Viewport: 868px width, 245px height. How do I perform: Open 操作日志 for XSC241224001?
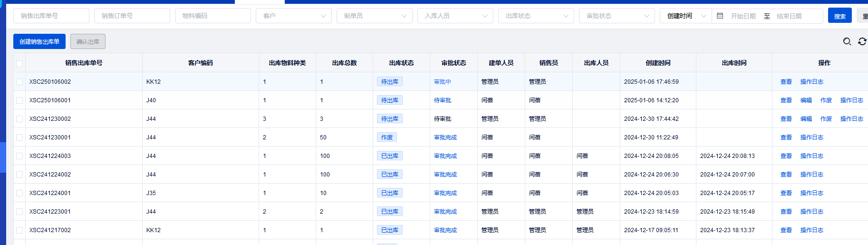click(812, 193)
